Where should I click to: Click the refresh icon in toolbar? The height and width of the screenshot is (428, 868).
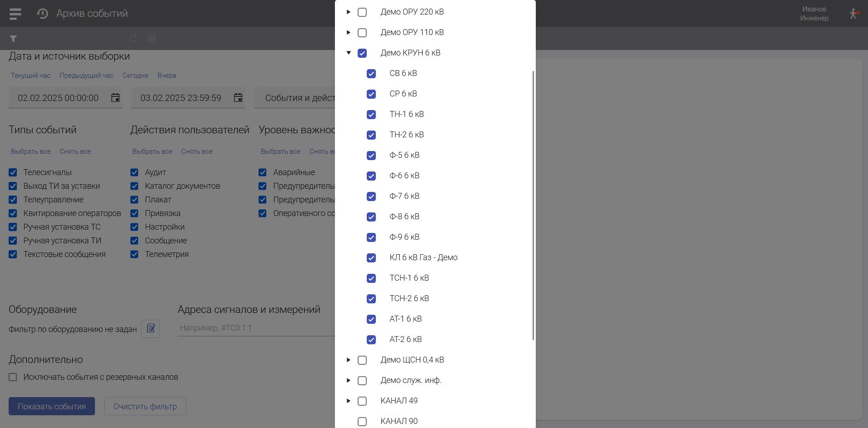(134, 38)
